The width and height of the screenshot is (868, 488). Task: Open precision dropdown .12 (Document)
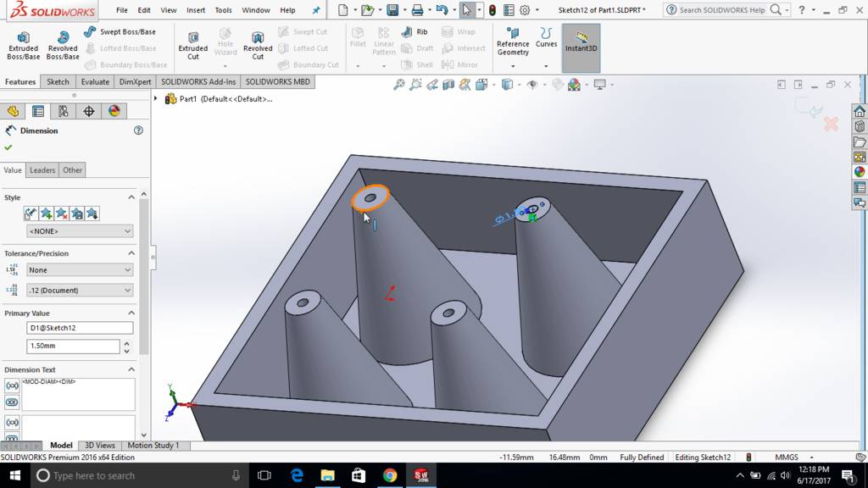[80, 290]
